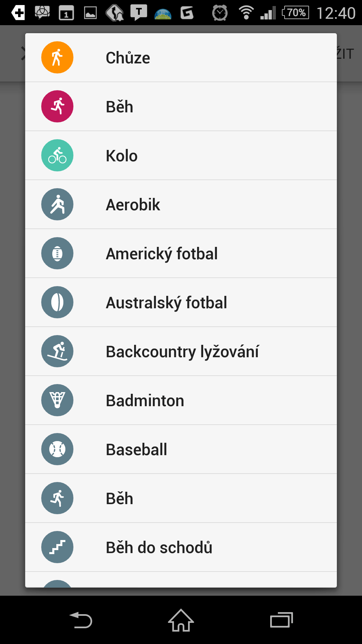The width and height of the screenshot is (362, 644).
Task: Select Chůze from the activity list
Action: (x=128, y=58)
